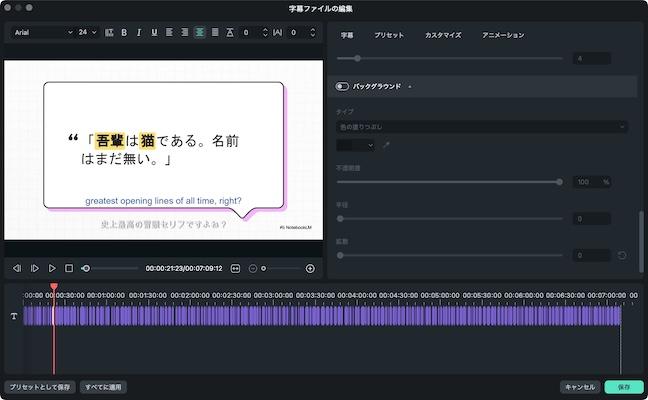The width and height of the screenshot is (648, 400).
Task: Open the background type dropdown
Action: 482,127
